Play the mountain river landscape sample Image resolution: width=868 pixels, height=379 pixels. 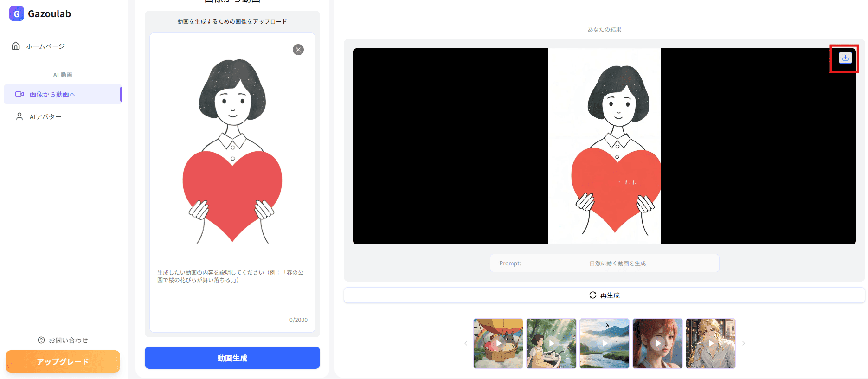tap(604, 343)
